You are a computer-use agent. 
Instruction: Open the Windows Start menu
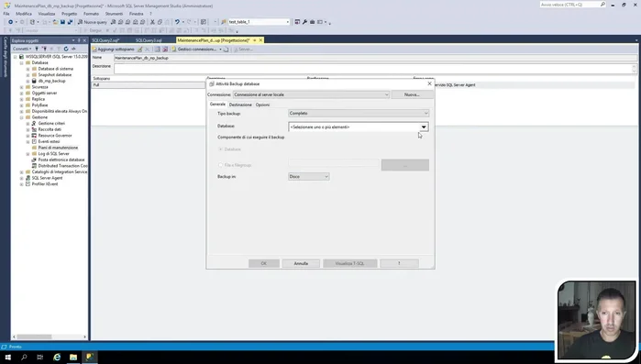[x=7, y=357]
